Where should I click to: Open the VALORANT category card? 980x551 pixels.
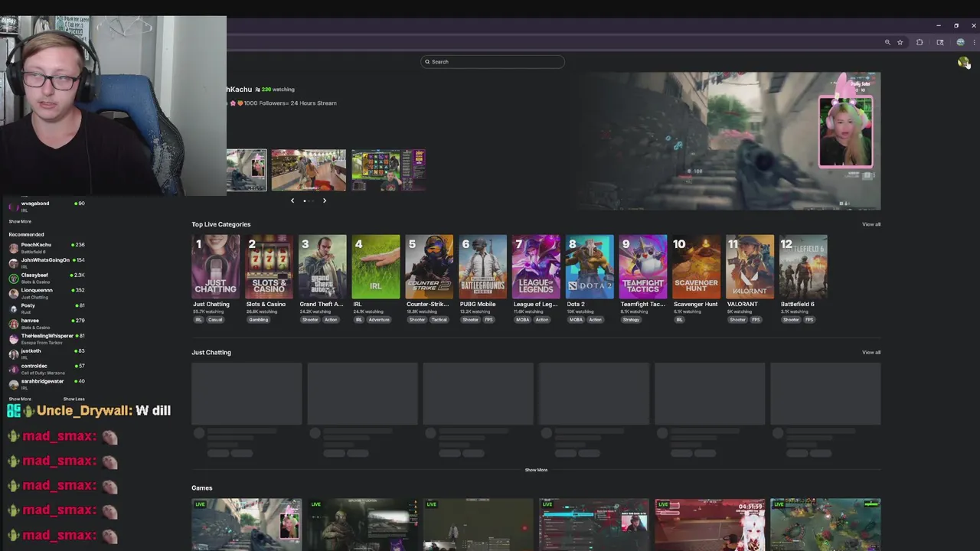pos(750,266)
